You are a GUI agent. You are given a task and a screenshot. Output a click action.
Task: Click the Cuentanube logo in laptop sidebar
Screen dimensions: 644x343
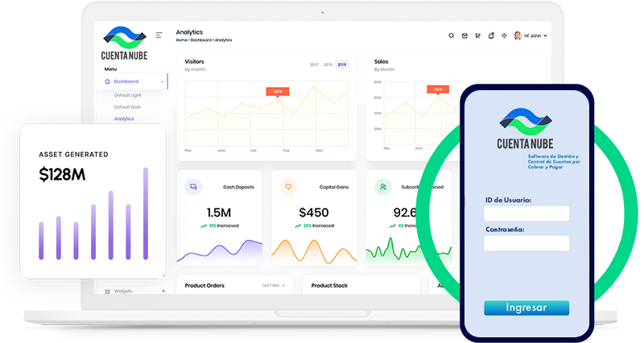(124, 43)
